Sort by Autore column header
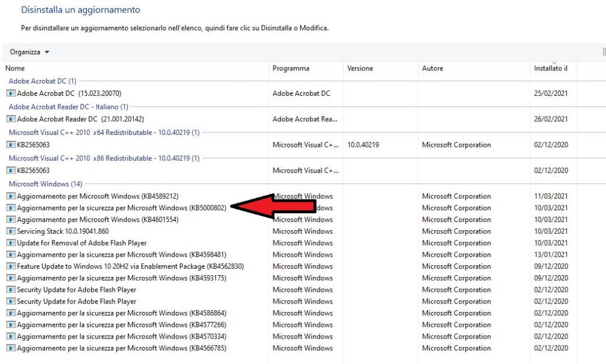The image size is (606, 364). pyautogui.click(x=433, y=69)
